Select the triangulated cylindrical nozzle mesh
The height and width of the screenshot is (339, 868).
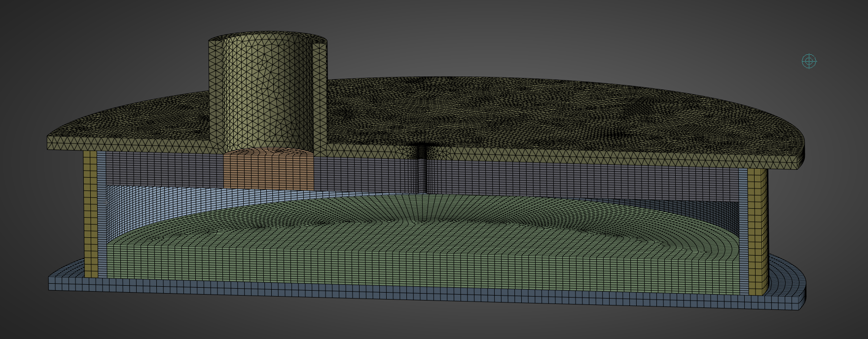click(x=267, y=92)
